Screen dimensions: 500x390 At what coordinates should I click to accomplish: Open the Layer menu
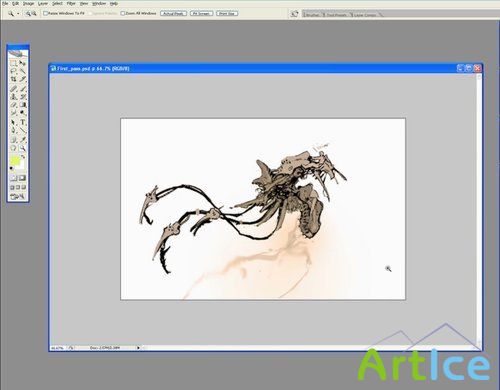tap(43, 3)
